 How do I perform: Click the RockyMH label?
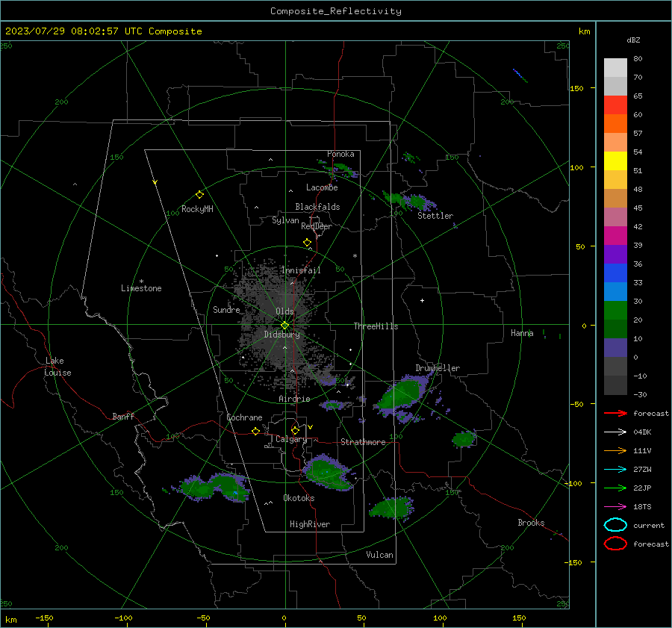[x=197, y=209]
